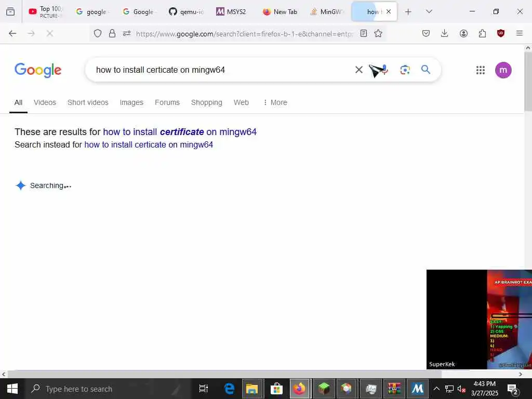Image resolution: width=532 pixels, height=399 pixels.
Task: Open the uBlock Origin extension icon
Action: pyautogui.click(x=501, y=33)
